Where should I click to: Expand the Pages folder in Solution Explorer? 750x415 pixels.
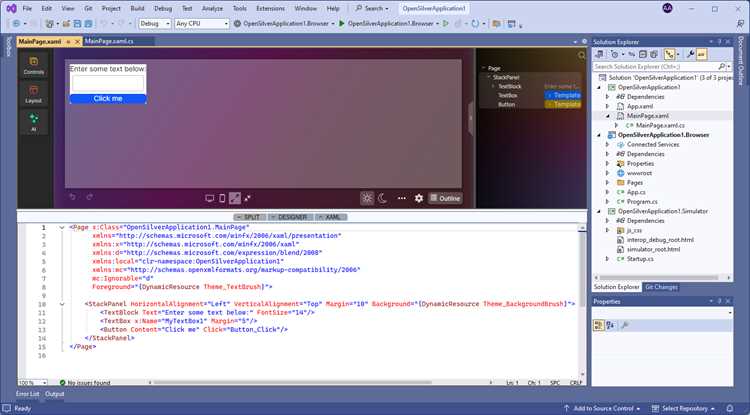(x=607, y=183)
